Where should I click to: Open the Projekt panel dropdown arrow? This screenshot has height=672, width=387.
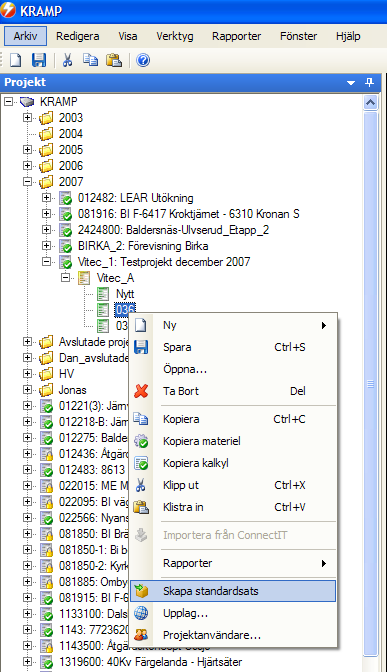click(x=351, y=82)
